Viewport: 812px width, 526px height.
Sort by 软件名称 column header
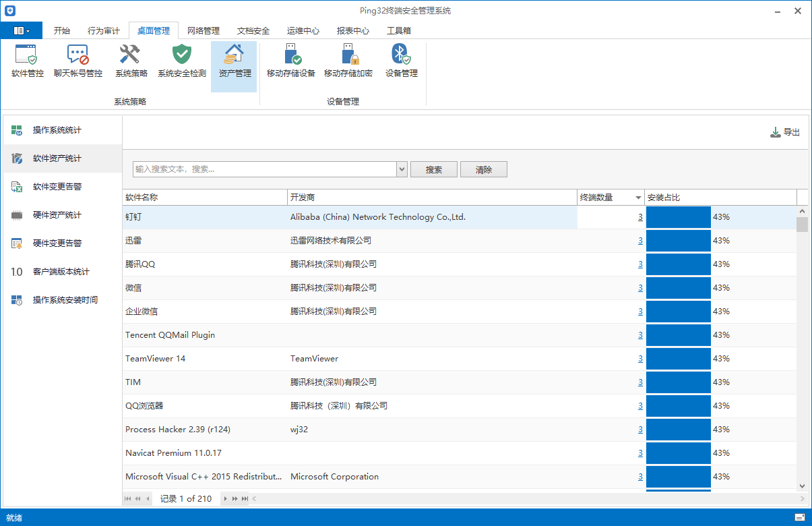tap(205, 198)
